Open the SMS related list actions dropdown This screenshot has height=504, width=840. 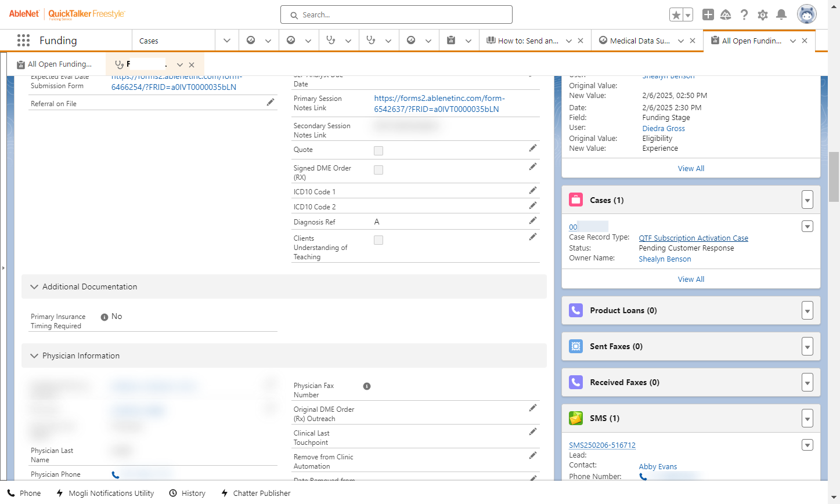807,418
